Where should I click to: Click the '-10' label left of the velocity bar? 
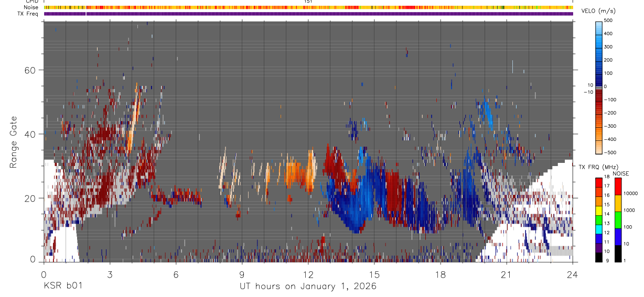[588, 92]
